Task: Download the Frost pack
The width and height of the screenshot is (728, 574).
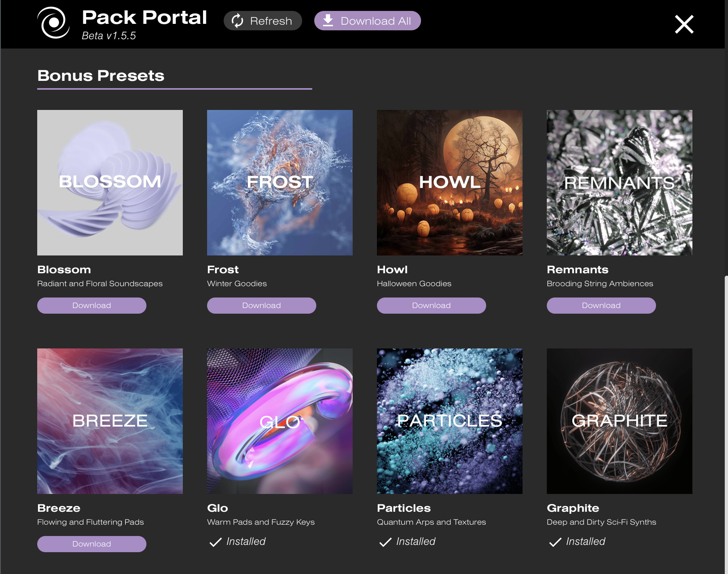Action: pos(262,306)
